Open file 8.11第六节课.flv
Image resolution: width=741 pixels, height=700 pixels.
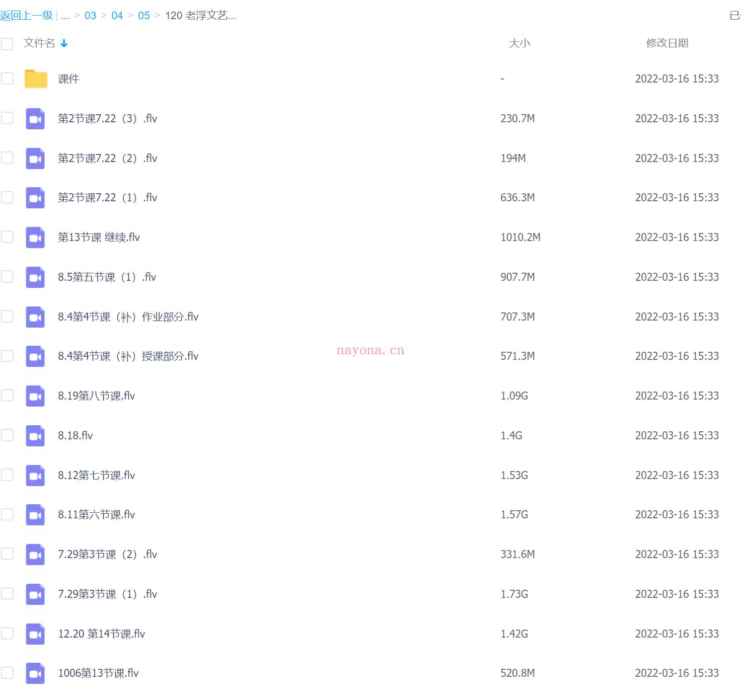tap(97, 515)
